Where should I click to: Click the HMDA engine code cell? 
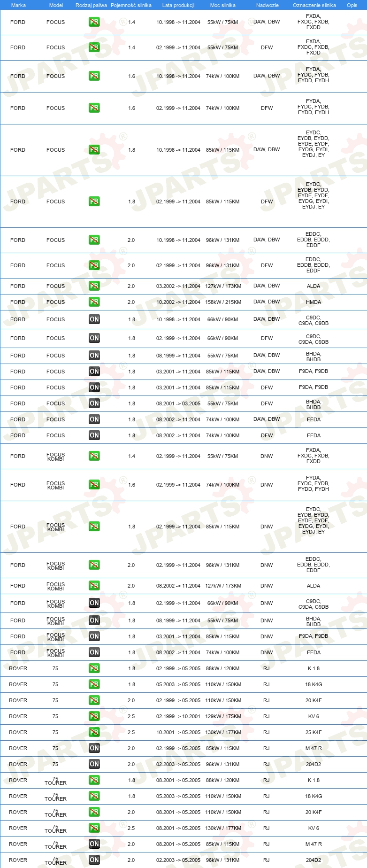click(313, 302)
